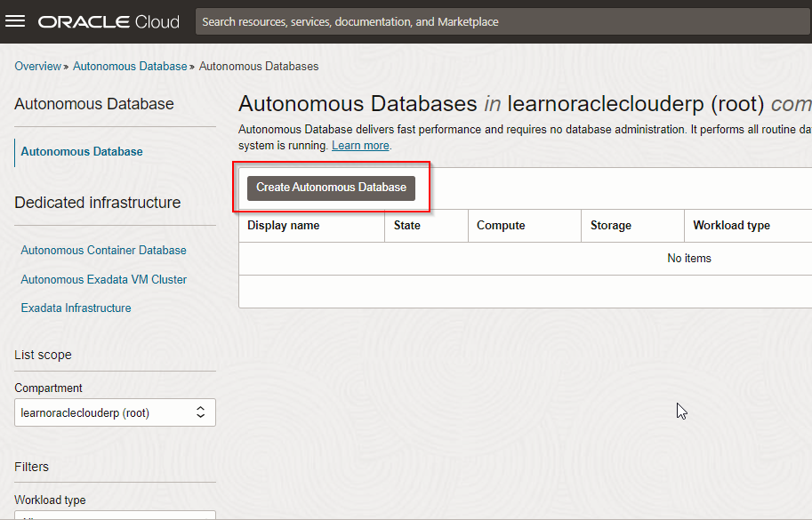Image resolution: width=812 pixels, height=520 pixels.
Task: Open the hamburger navigation menu
Action: [x=15, y=21]
